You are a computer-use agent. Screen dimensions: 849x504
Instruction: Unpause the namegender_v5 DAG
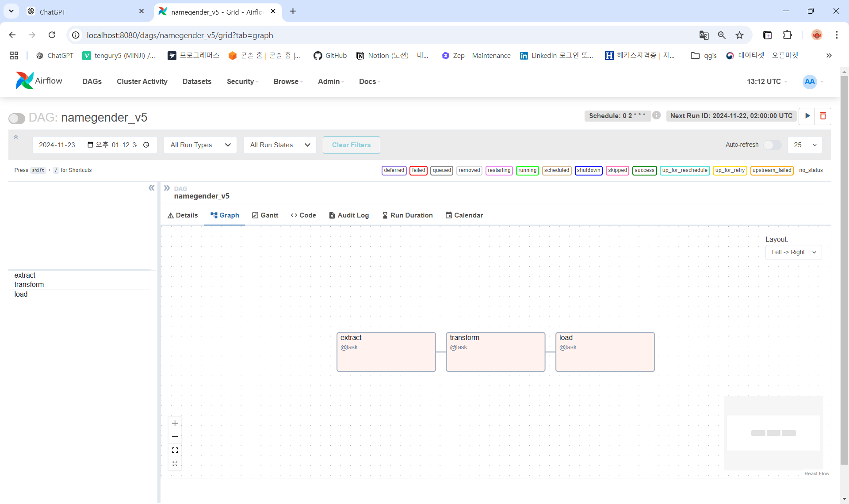(16, 118)
